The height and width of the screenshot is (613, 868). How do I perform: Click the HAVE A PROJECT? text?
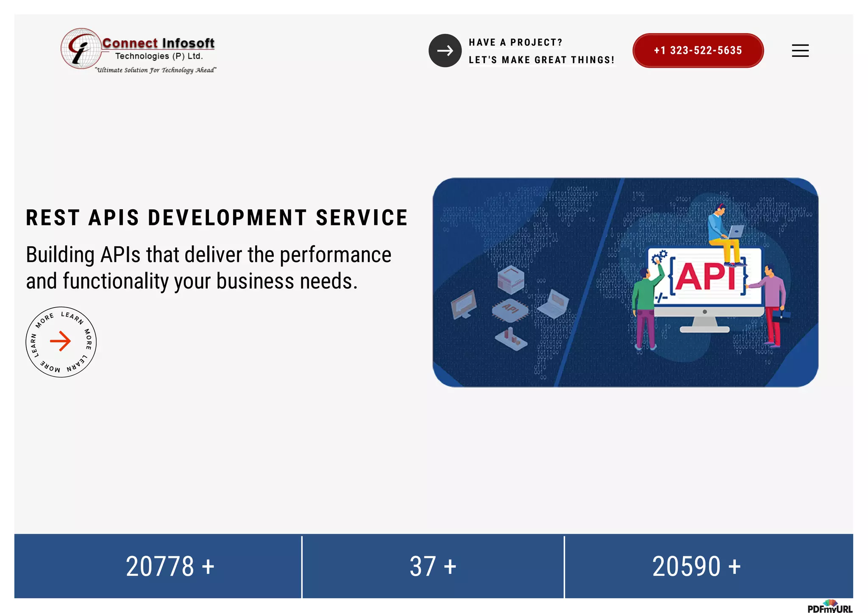[515, 42]
